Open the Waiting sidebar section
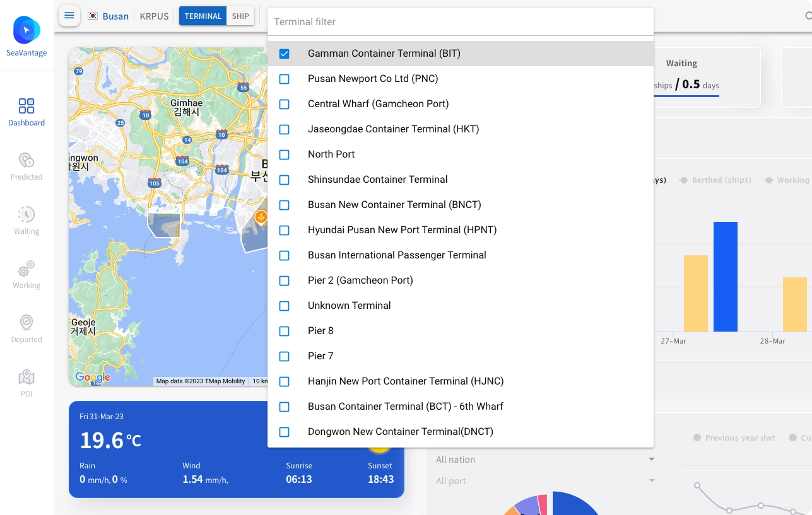Viewport: 812px width, 515px height. (x=26, y=221)
